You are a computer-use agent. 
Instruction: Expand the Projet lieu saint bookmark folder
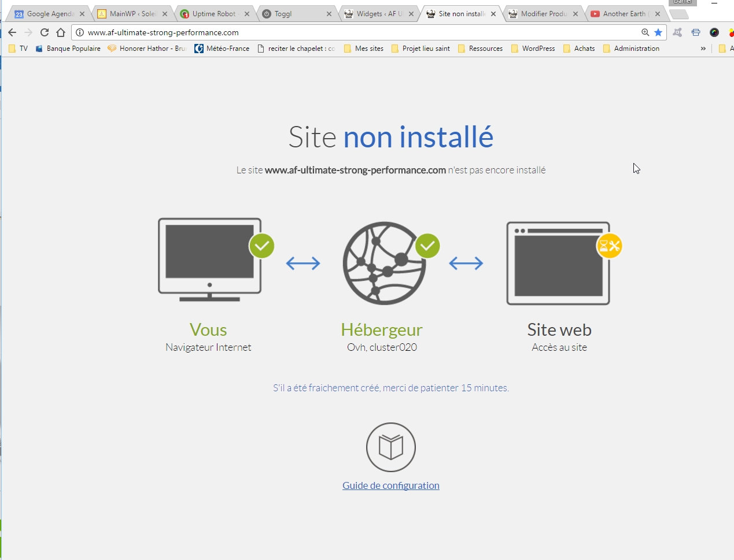pyautogui.click(x=421, y=49)
